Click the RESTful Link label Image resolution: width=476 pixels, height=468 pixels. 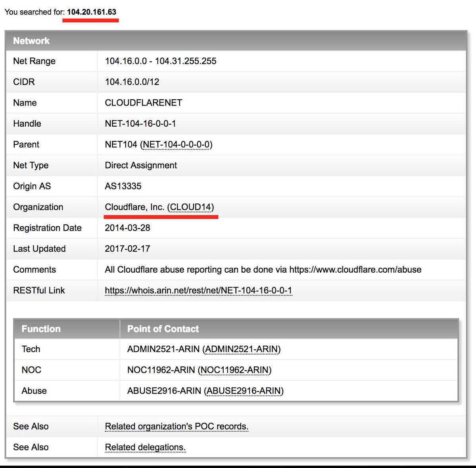pyautogui.click(x=39, y=291)
